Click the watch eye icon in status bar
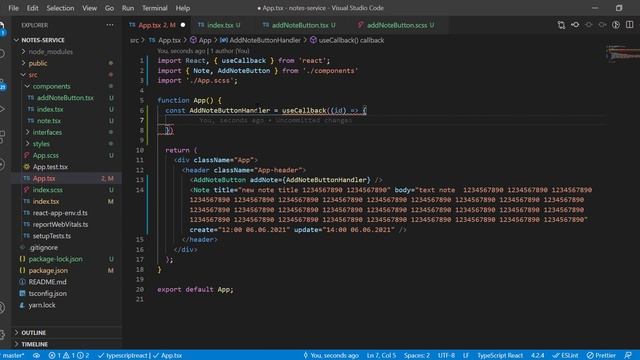 tap(36, 356)
